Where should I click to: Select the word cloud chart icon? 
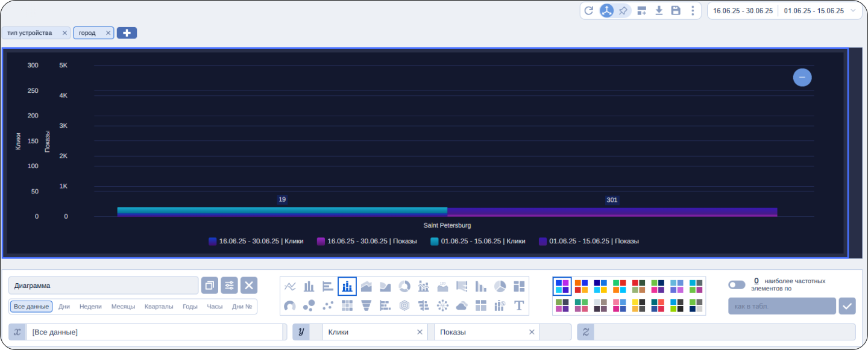(462, 305)
